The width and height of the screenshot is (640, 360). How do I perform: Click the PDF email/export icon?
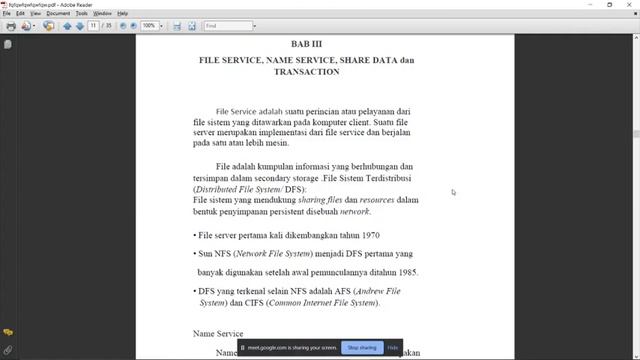[26, 26]
